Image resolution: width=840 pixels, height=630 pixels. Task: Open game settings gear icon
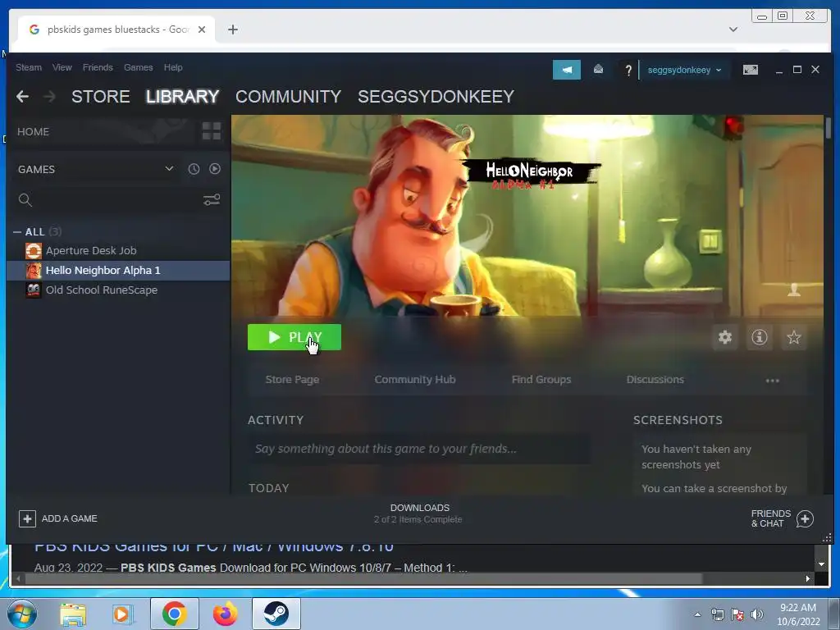pos(725,337)
